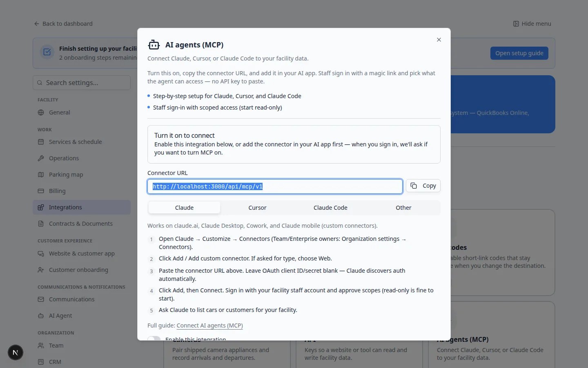588x368 pixels.
Task: Click the 'Open Claude → Customize' step
Action: pos(283,243)
